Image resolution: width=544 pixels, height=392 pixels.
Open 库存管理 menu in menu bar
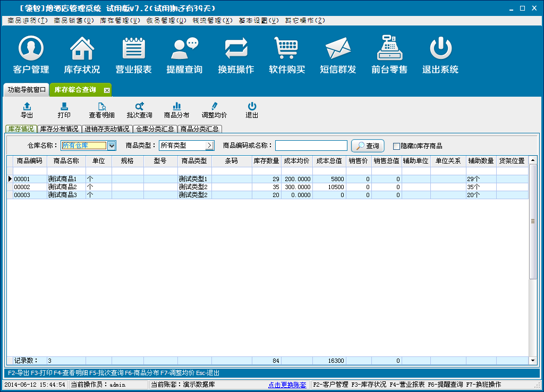[x=120, y=21]
